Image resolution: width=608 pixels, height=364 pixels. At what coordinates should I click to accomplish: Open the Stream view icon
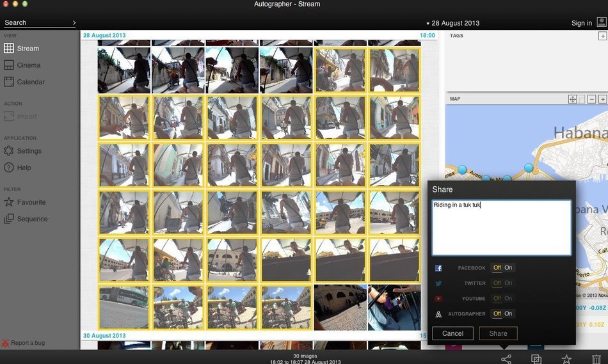pos(8,49)
